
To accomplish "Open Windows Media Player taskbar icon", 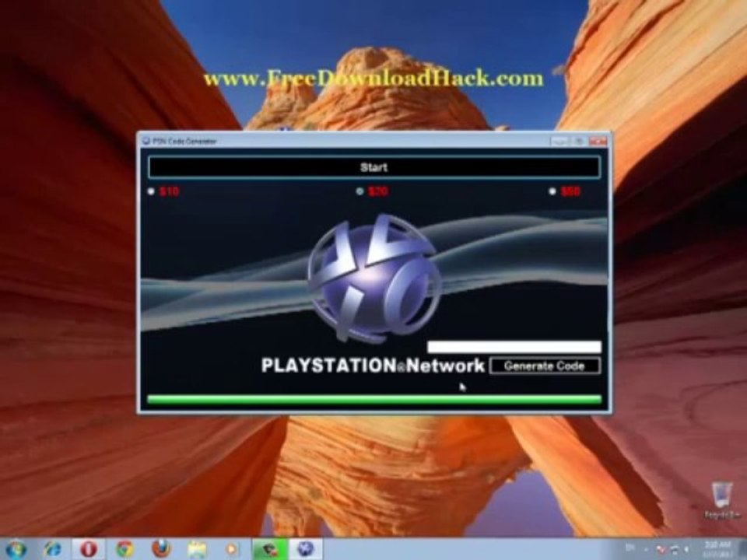I will pyautogui.click(x=232, y=550).
